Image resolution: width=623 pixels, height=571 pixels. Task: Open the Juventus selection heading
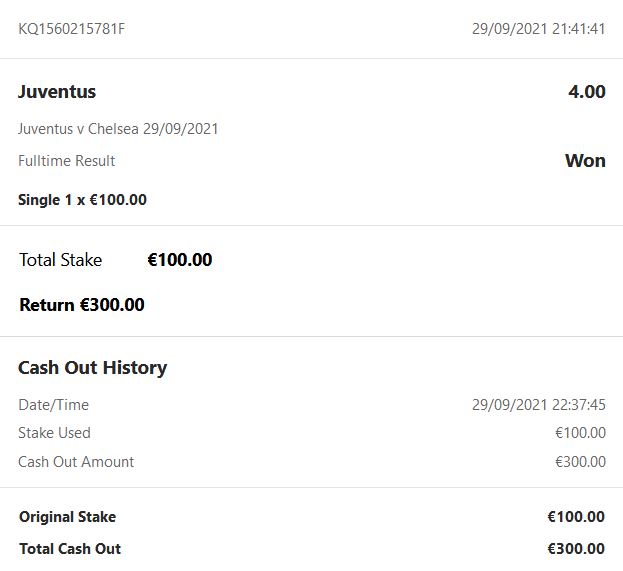57,92
